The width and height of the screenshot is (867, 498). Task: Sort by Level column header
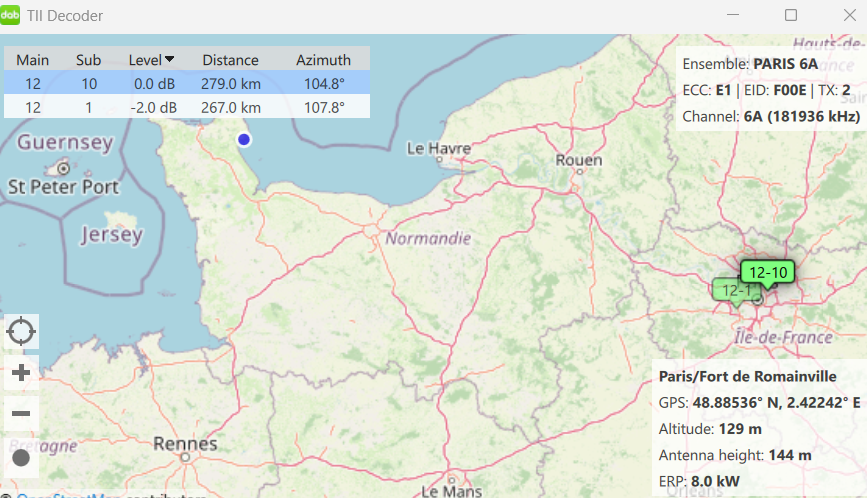pos(152,60)
